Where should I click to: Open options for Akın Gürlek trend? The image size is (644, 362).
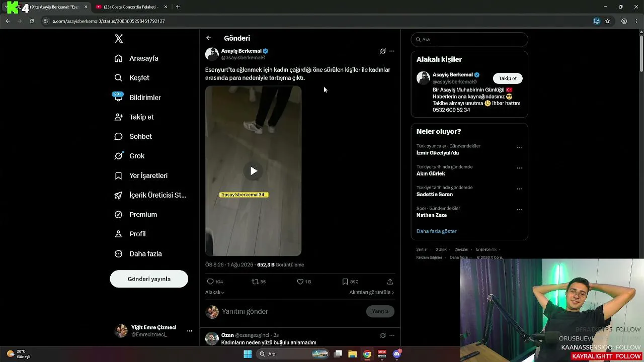tap(519, 168)
